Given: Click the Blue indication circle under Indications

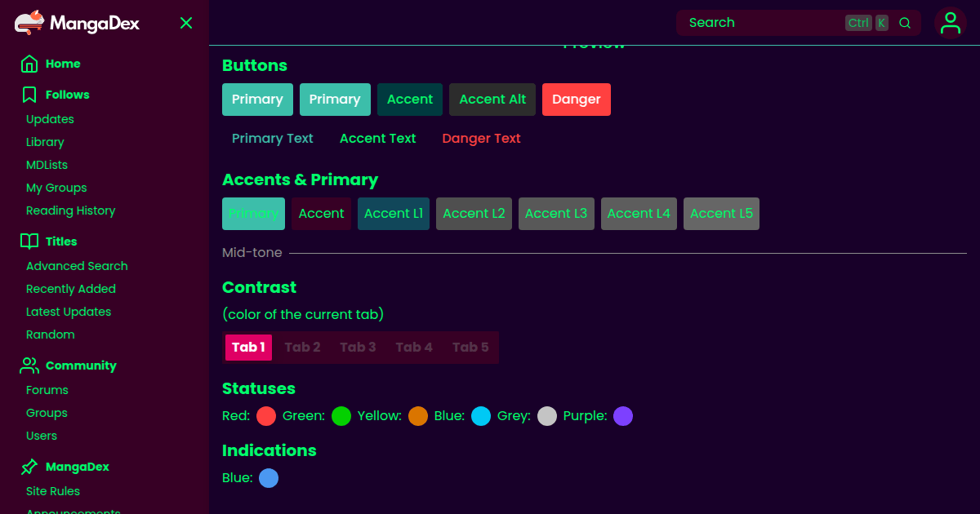Looking at the screenshot, I should 269,478.
